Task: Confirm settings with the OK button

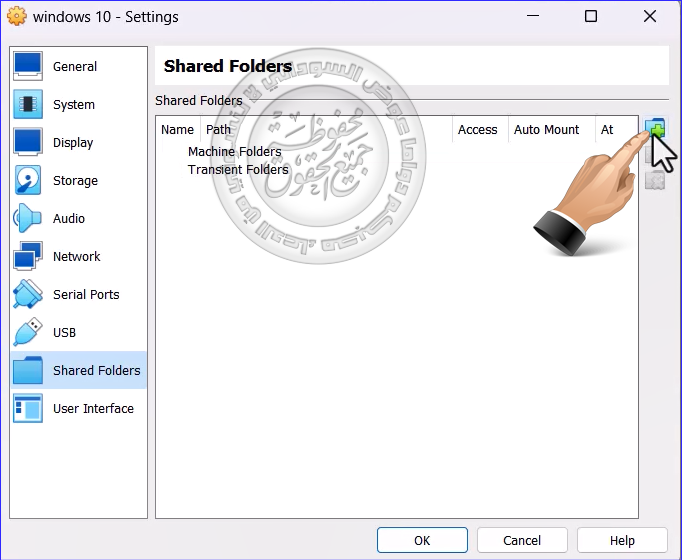Action: (x=422, y=540)
